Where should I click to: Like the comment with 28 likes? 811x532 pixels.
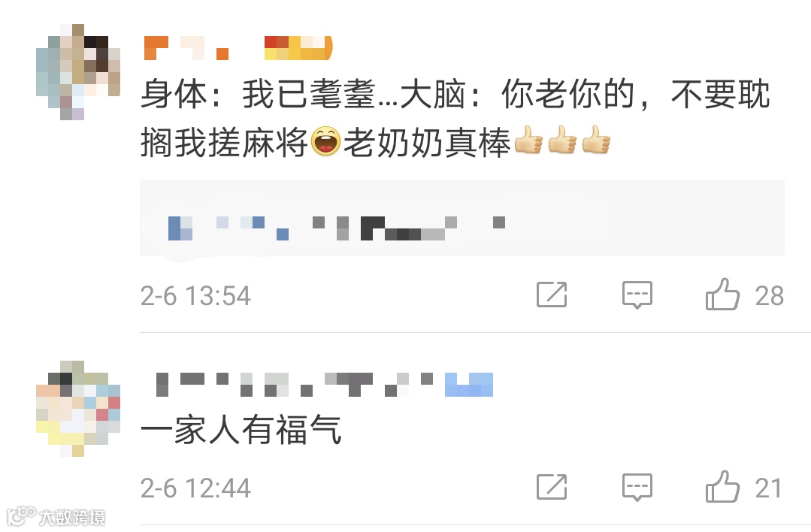[x=722, y=294]
